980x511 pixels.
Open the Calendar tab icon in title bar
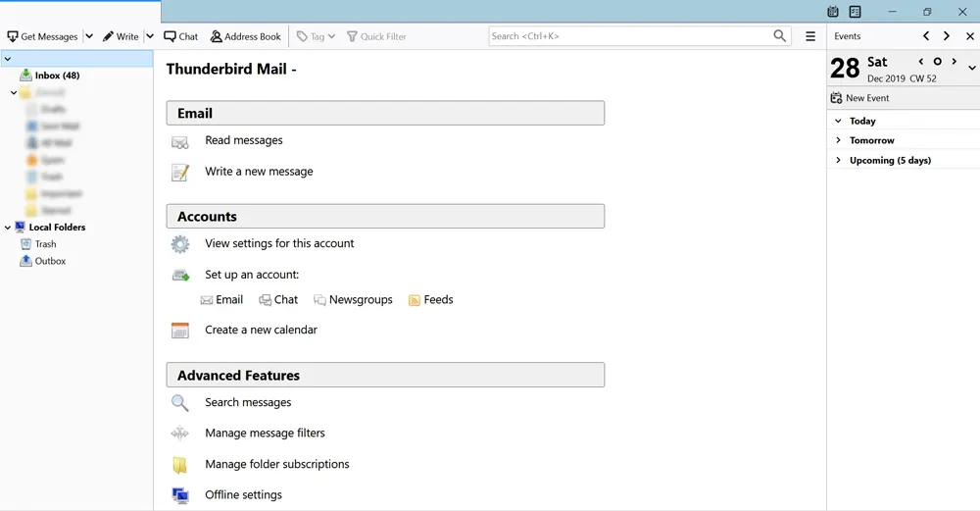point(833,11)
